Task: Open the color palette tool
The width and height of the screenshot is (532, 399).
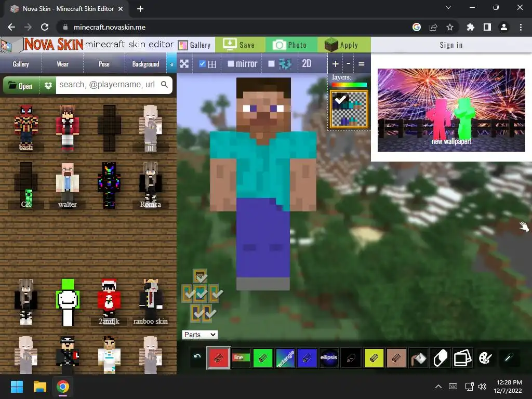Action: [485, 357]
